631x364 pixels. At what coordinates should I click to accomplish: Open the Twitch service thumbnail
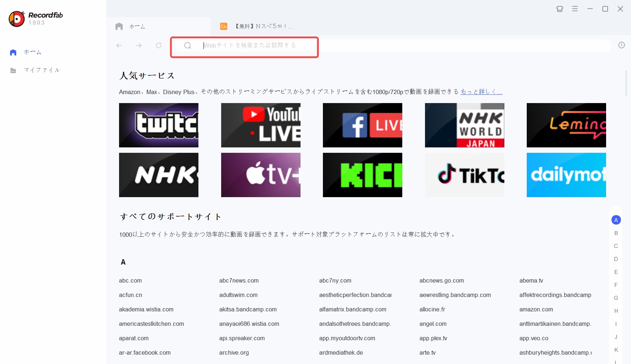[159, 125]
